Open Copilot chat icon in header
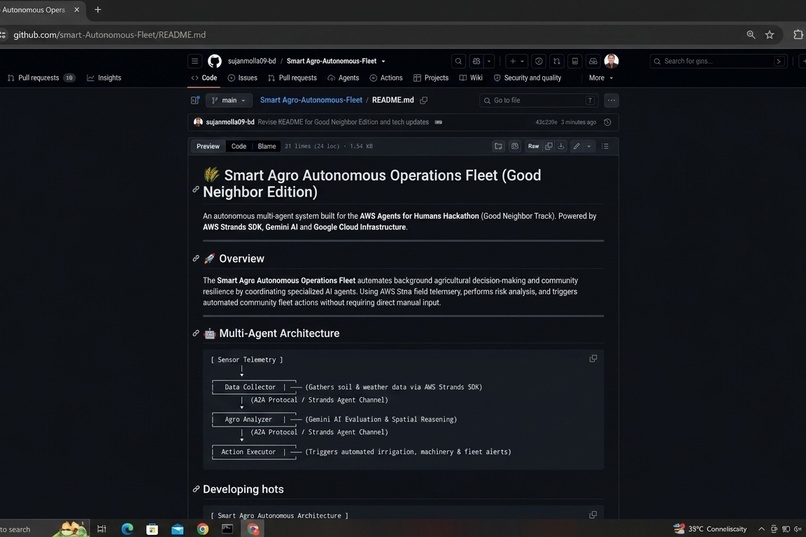806x537 pixels. 477,61
